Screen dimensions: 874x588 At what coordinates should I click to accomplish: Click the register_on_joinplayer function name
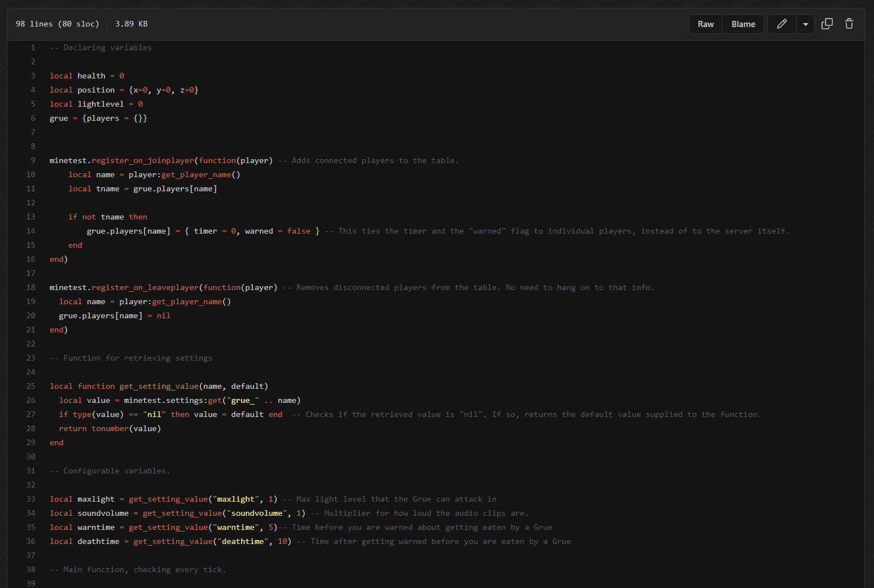pos(143,161)
